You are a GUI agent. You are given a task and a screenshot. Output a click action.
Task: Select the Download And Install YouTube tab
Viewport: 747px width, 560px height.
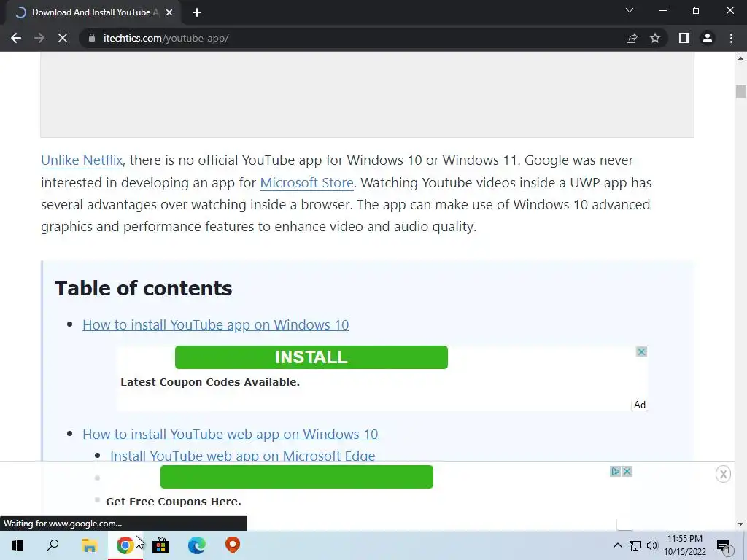click(94, 12)
